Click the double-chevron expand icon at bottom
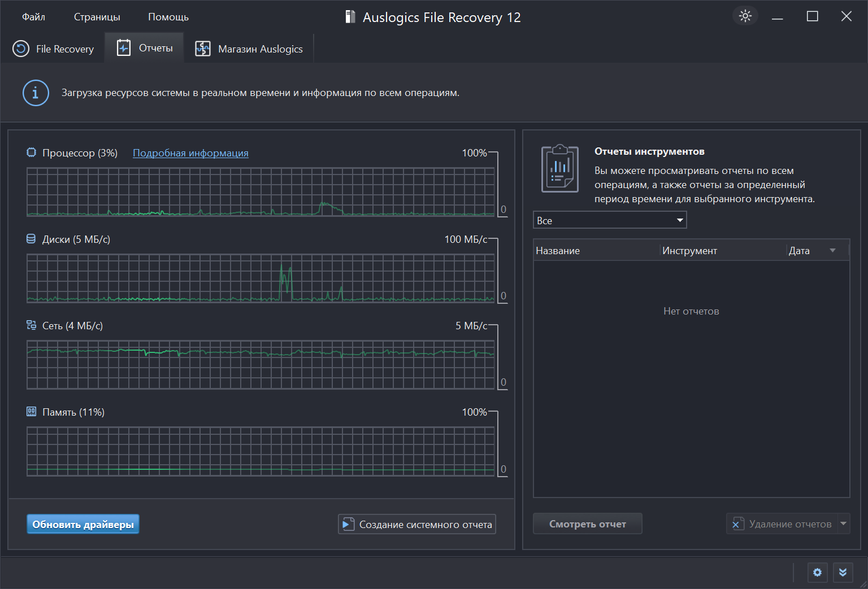868x589 pixels. 843,573
